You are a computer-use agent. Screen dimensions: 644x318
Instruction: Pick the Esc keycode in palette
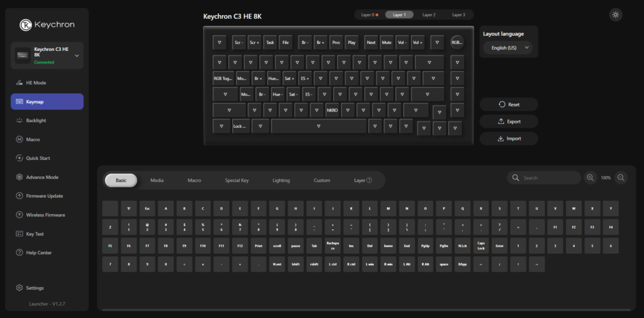pos(147,208)
